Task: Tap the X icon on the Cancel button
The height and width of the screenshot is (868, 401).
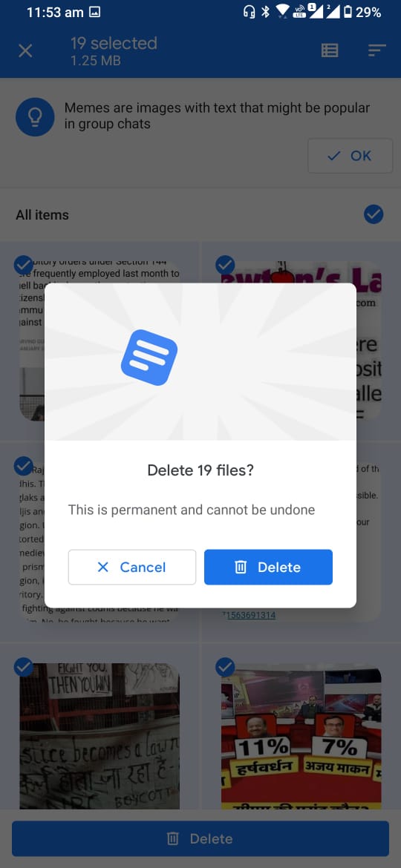Action: point(103,567)
